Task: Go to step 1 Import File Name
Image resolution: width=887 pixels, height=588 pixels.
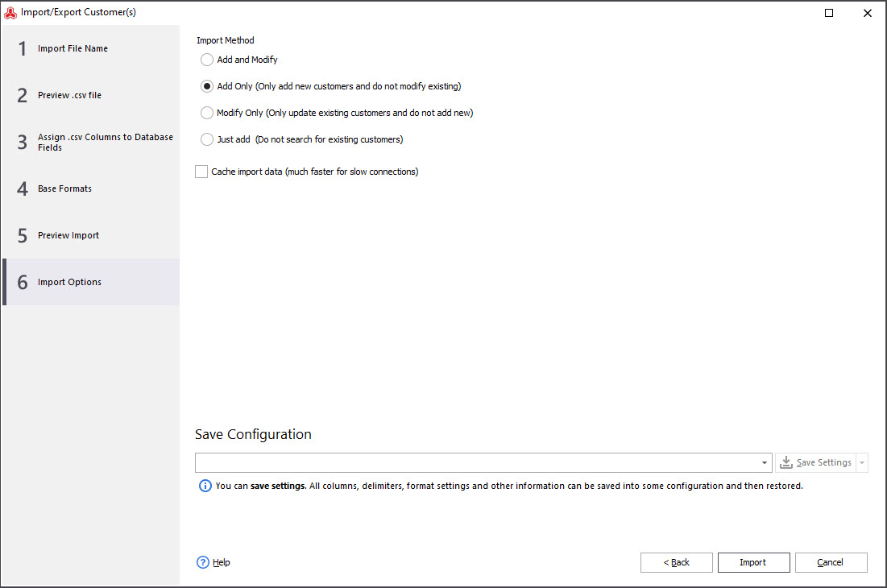Action: pyautogui.click(x=90, y=48)
